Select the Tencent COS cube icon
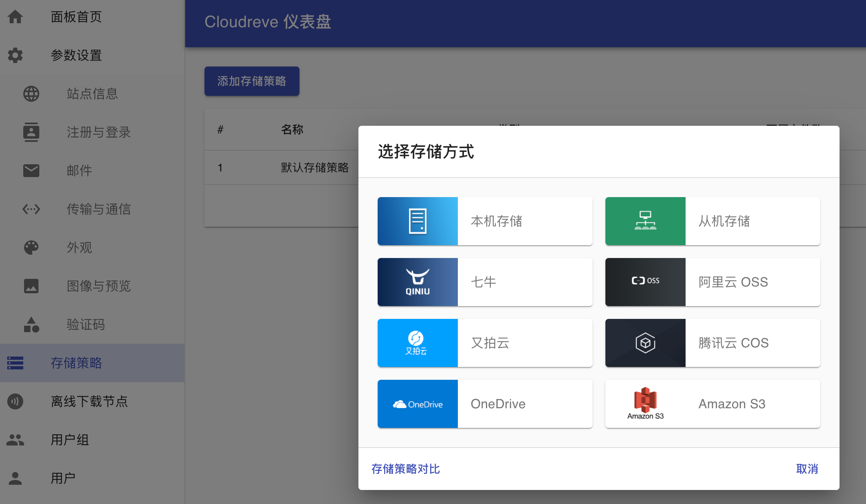This screenshot has height=504, width=866. pyautogui.click(x=645, y=343)
